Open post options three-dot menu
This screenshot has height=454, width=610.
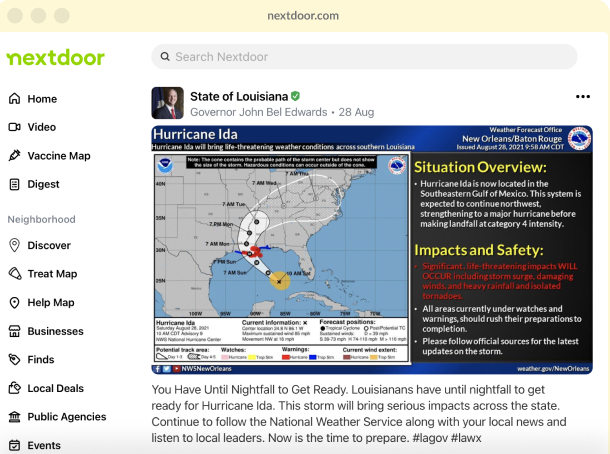(583, 96)
